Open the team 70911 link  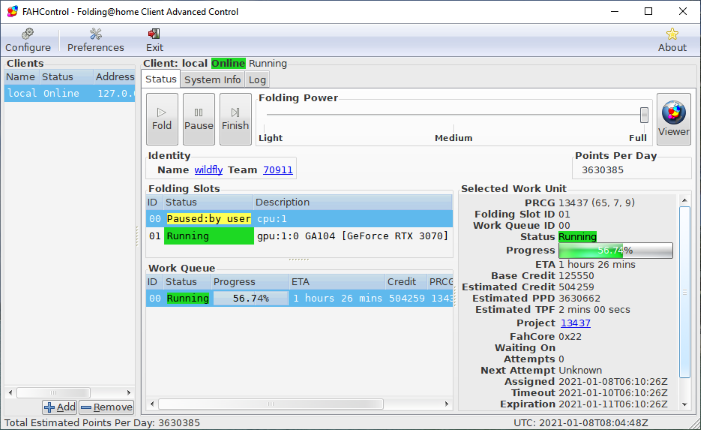[x=278, y=170]
